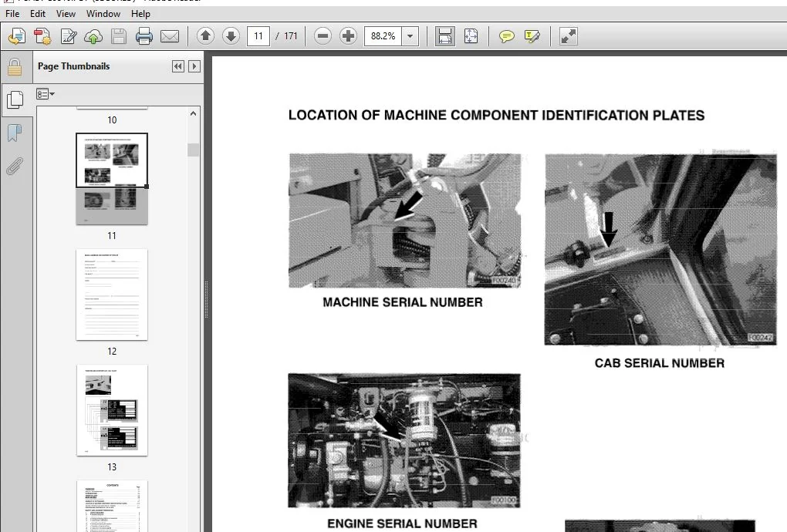This screenshot has height=532, width=787.
Task: Click the page number field showing 11
Action: (x=258, y=36)
